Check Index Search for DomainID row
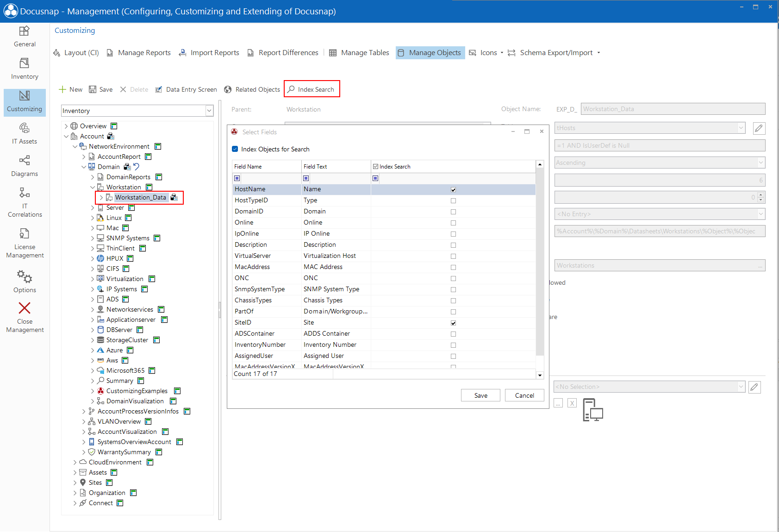 (x=453, y=212)
